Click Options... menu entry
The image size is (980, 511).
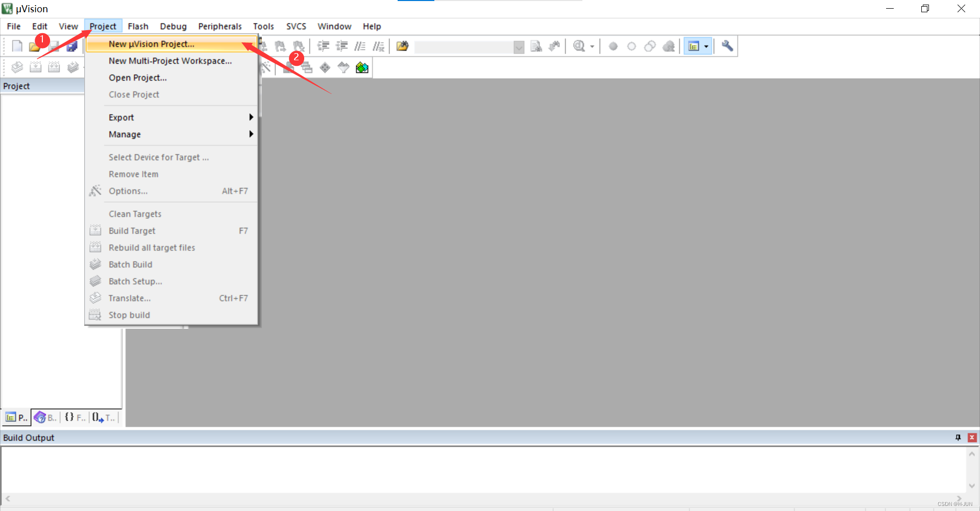tap(171, 191)
